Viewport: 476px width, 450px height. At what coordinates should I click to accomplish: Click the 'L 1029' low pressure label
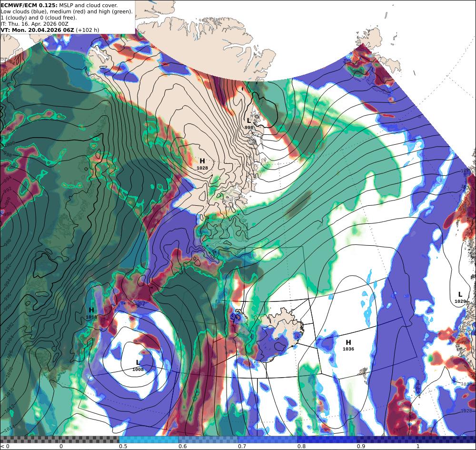(460, 297)
